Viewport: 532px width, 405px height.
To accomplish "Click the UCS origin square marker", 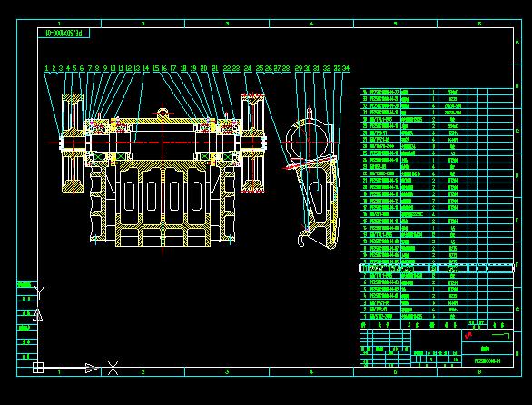I will pos(38,368).
